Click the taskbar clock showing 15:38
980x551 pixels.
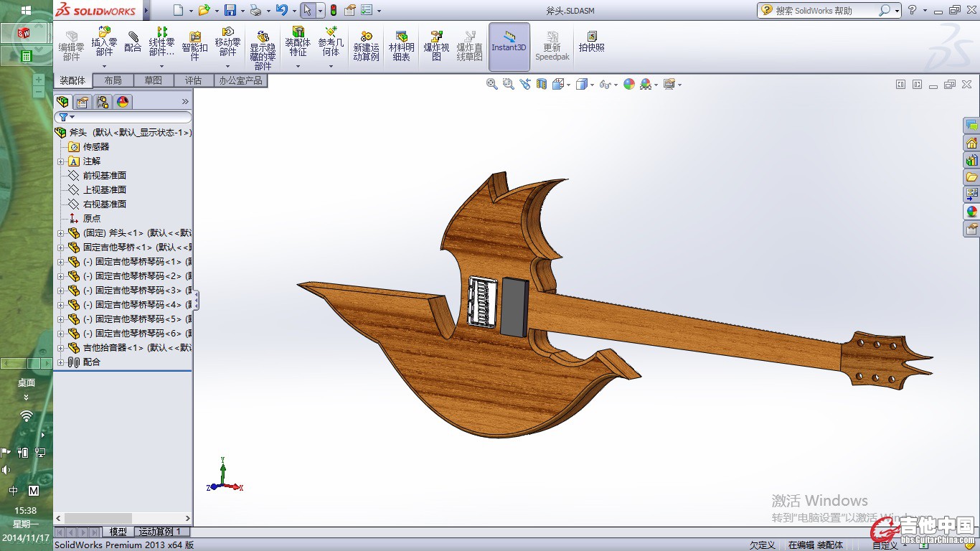[x=26, y=511]
